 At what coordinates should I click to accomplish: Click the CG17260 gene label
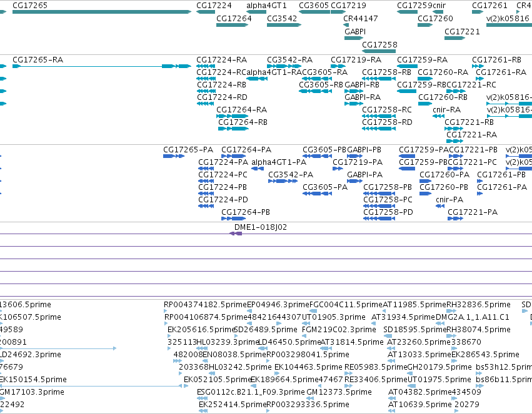coord(435,18)
